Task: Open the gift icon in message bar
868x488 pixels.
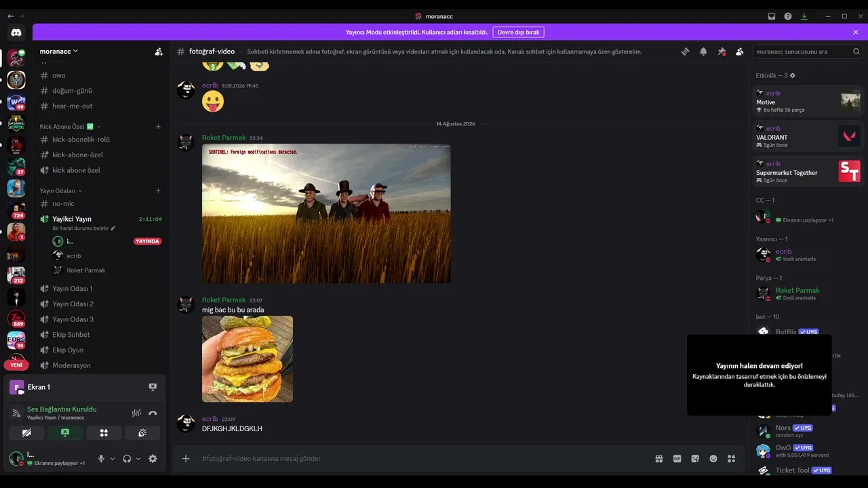Action: [x=658, y=459]
